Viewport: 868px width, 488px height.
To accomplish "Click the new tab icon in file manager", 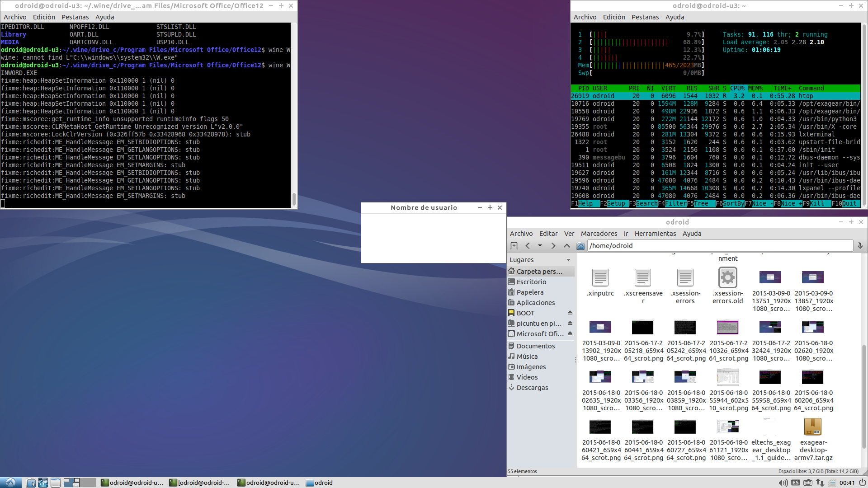I will pos(514,246).
